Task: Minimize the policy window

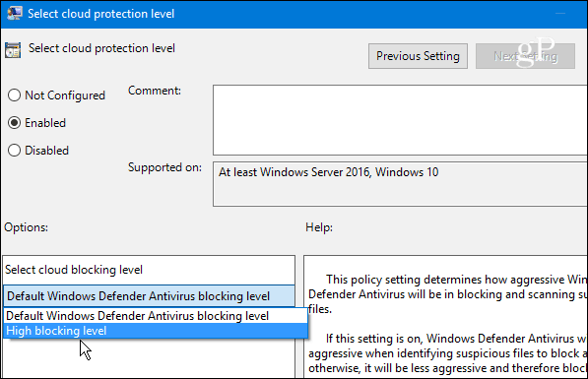Action: click(560, 14)
